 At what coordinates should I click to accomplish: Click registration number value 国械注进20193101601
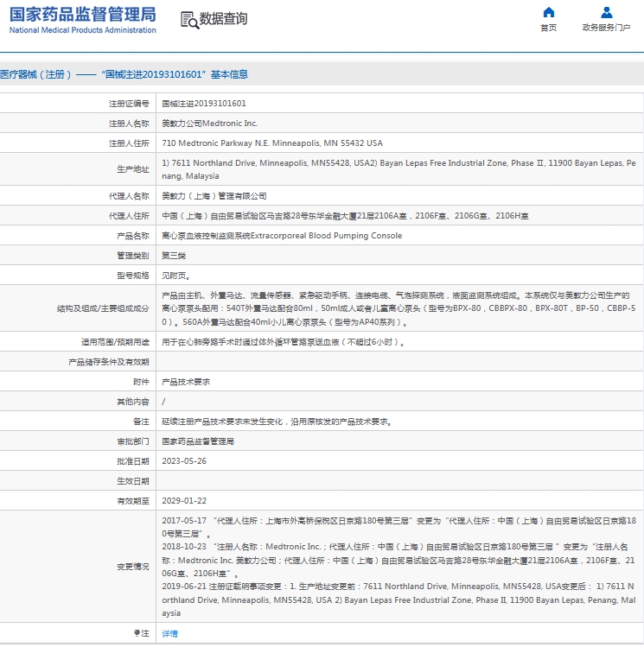click(x=204, y=104)
